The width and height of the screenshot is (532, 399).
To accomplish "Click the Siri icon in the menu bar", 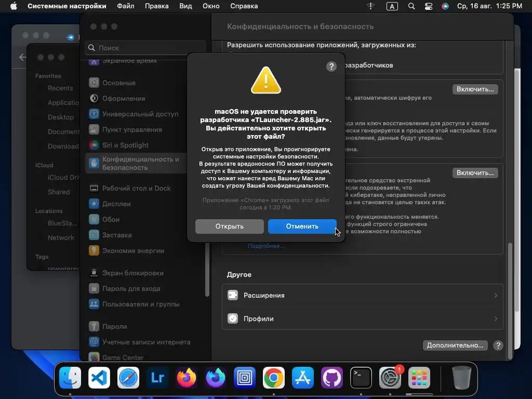I will [445, 6].
